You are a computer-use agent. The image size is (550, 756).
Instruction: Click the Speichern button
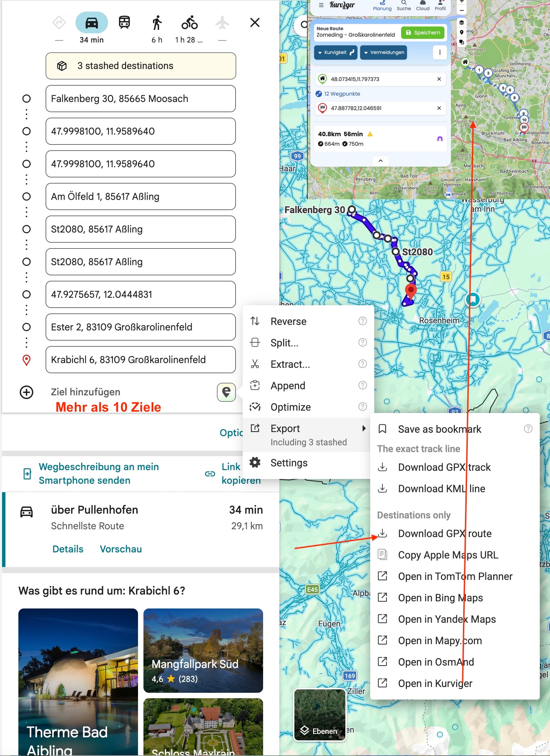(423, 33)
